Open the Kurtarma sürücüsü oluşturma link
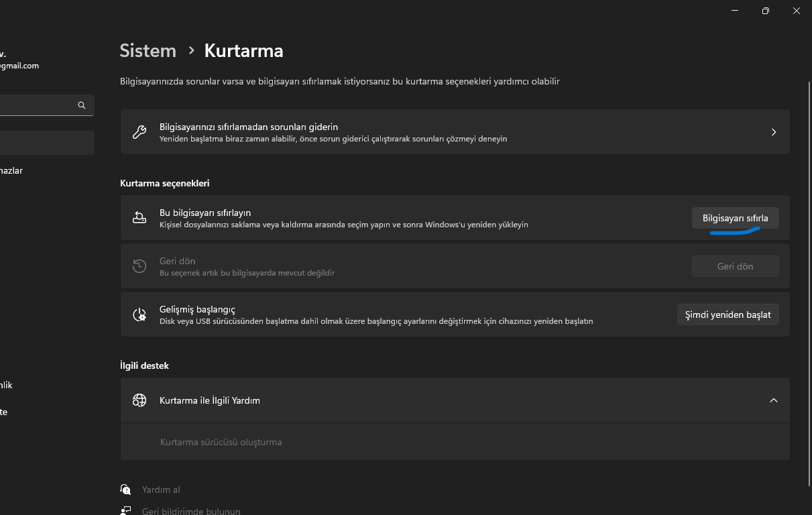The image size is (812, 515). pos(221,442)
